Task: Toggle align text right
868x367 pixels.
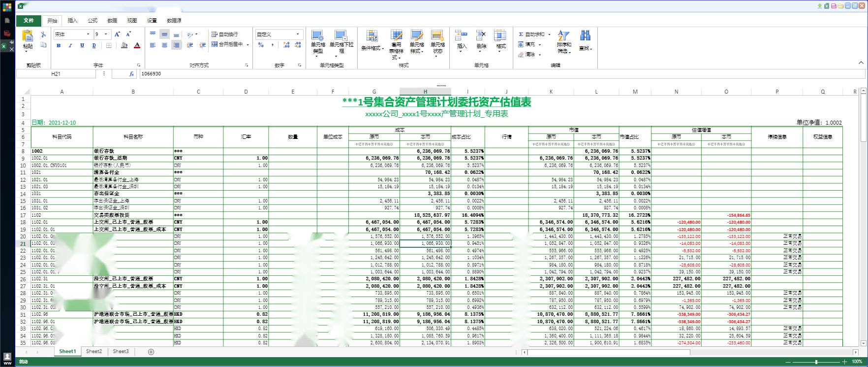Action: (177, 45)
